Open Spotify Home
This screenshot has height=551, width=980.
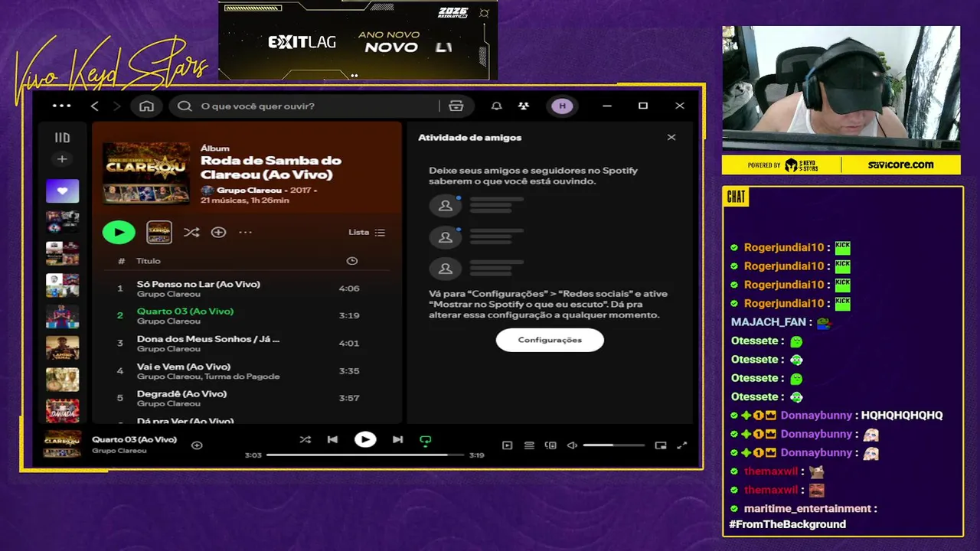pos(146,106)
